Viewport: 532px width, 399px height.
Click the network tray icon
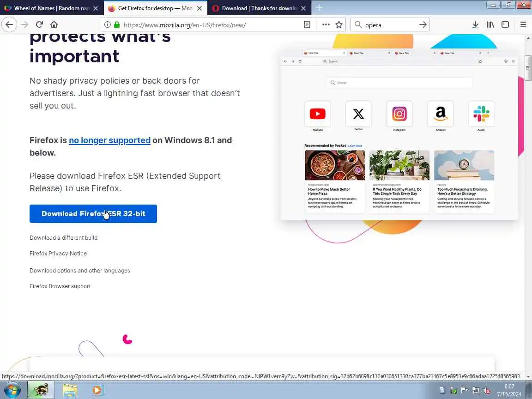tap(476, 391)
